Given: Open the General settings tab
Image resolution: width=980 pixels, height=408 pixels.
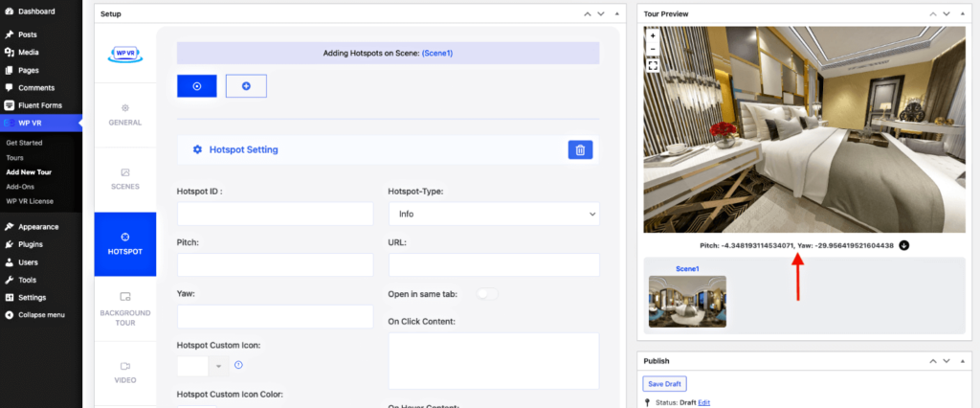Looking at the screenshot, I should 124,115.
